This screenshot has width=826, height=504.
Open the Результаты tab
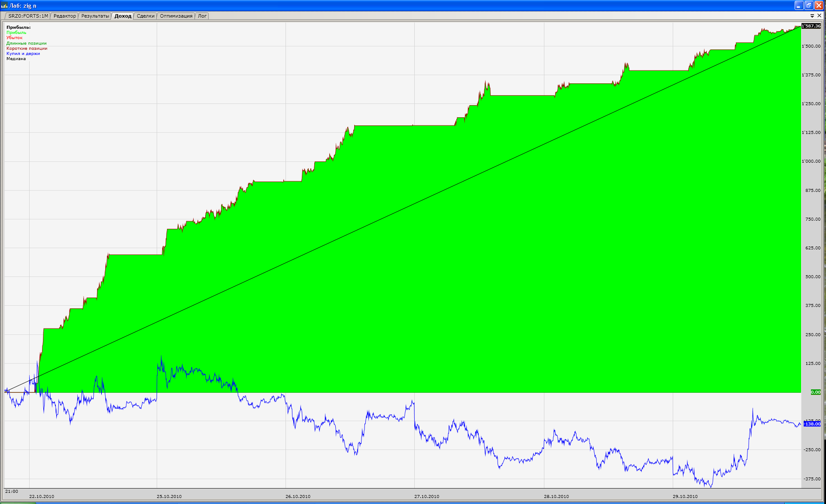click(95, 16)
